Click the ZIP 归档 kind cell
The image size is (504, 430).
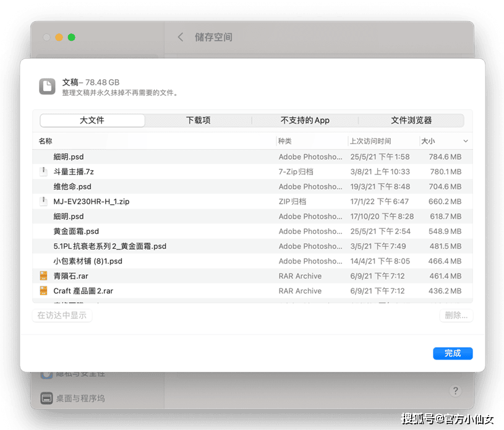tap(292, 201)
